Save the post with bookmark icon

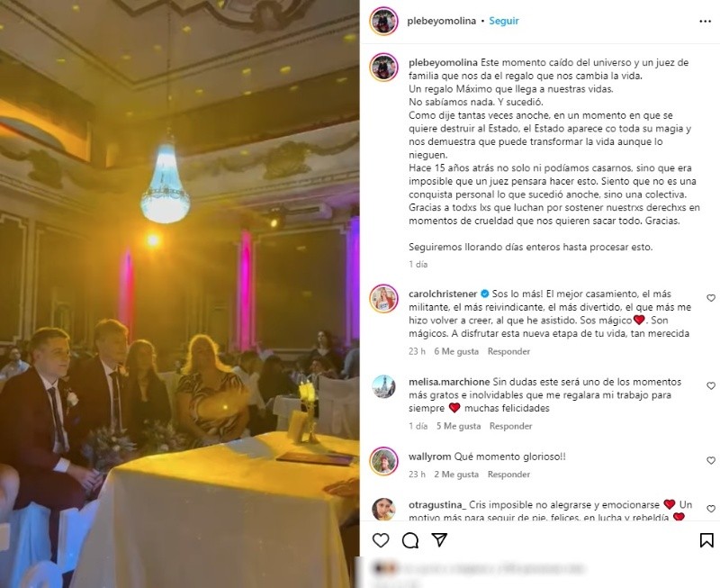pos(706,540)
